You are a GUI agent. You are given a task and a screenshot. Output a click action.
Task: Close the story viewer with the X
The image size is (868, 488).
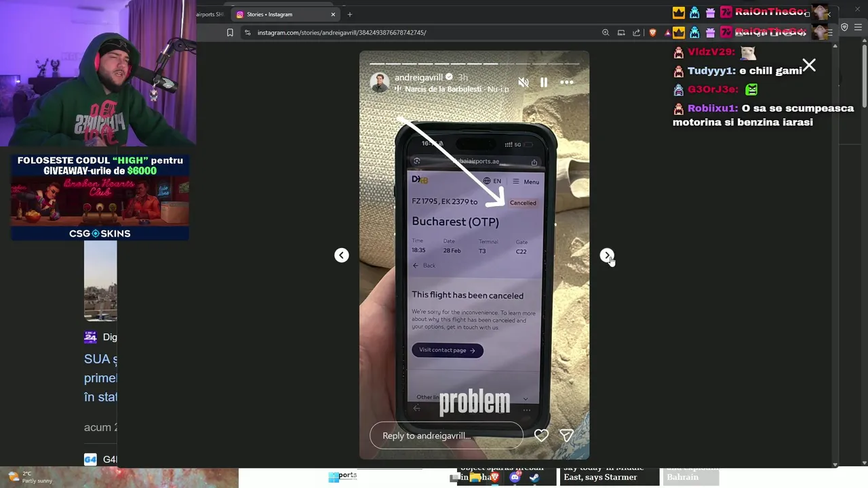809,66
